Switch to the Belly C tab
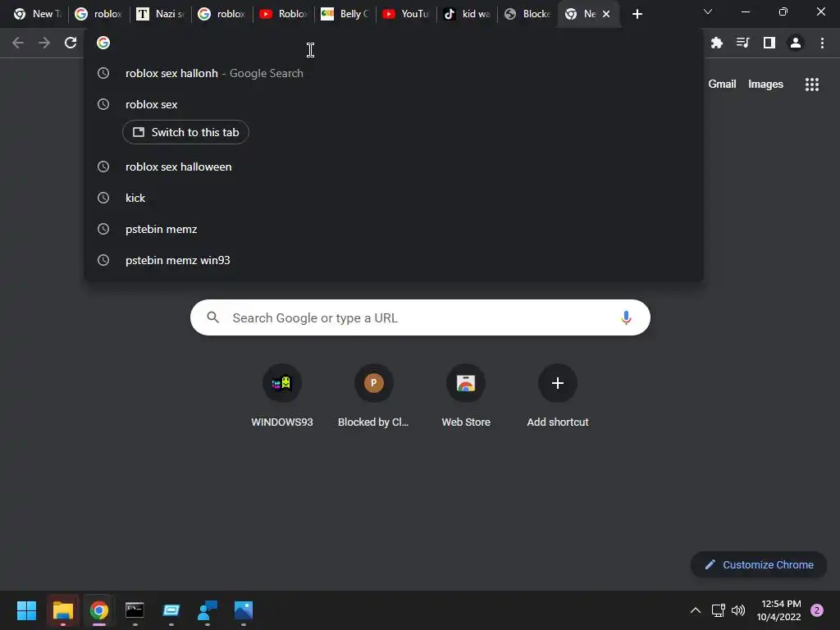This screenshot has width=840, height=630. pyautogui.click(x=345, y=14)
